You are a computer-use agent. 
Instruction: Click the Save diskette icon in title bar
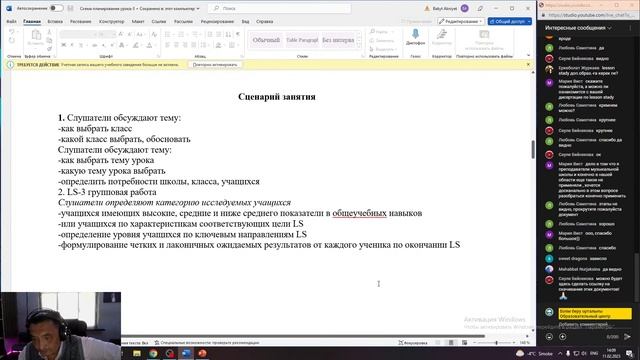(x=71, y=8)
